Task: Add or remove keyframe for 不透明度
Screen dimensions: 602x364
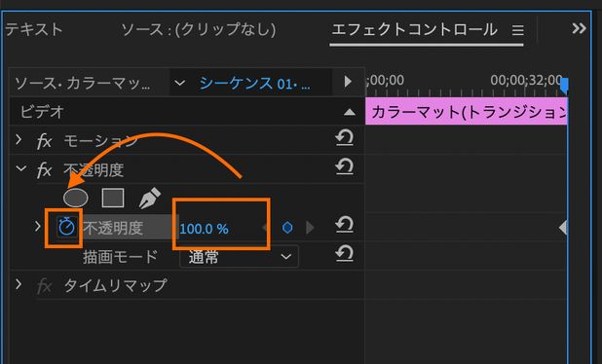Action: click(287, 228)
